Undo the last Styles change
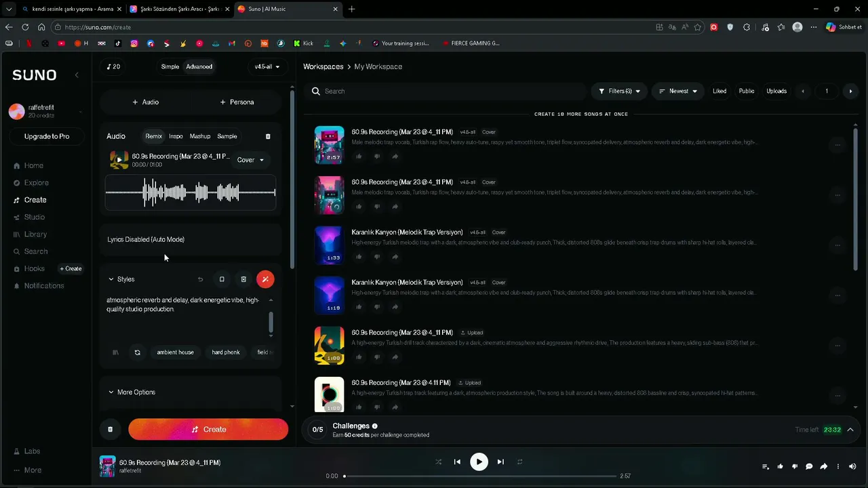This screenshot has width=868, height=488. [200, 279]
